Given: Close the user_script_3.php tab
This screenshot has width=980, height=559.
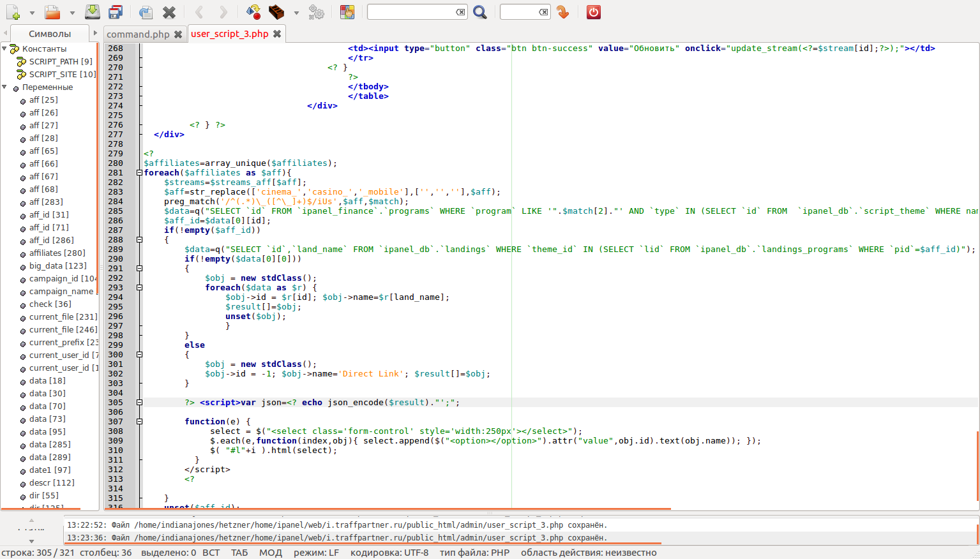Looking at the screenshot, I should (x=277, y=34).
